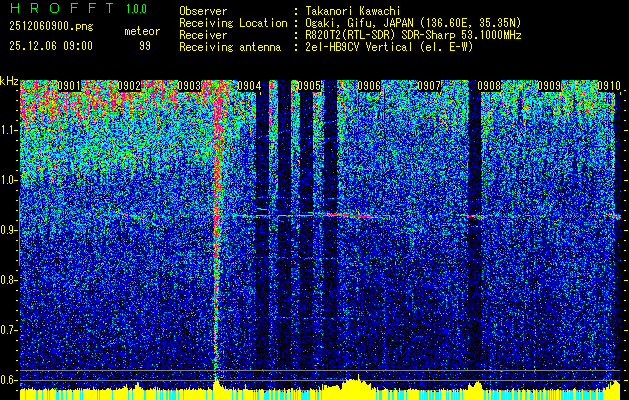Image resolution: width=629 pixels, height=400 pixels.
Task: Click the 0.9 frequency axis label
Action: pos(8,230)
